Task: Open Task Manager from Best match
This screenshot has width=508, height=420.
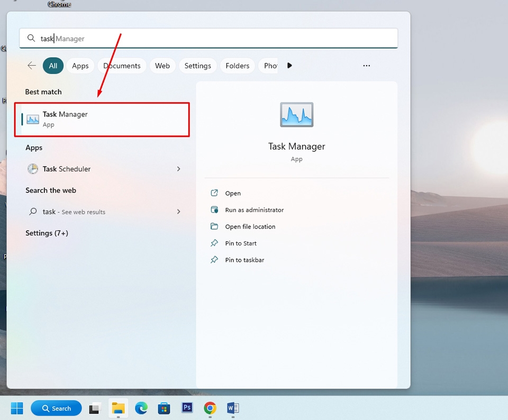Action: pyautogui.click(x=66, y=114)
